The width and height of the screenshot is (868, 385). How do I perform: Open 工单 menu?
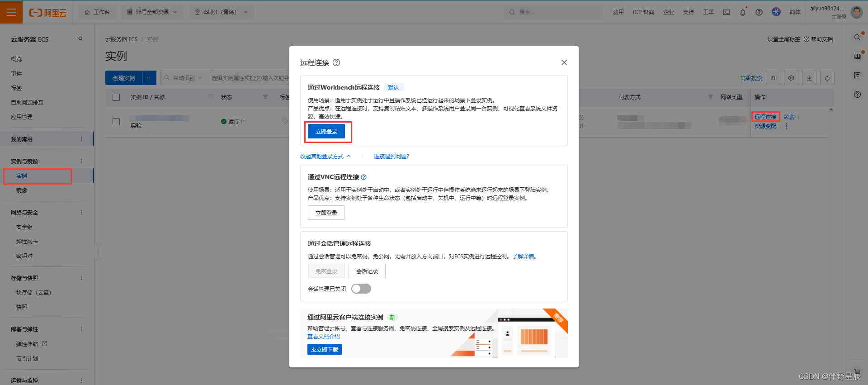pos(708,12)
